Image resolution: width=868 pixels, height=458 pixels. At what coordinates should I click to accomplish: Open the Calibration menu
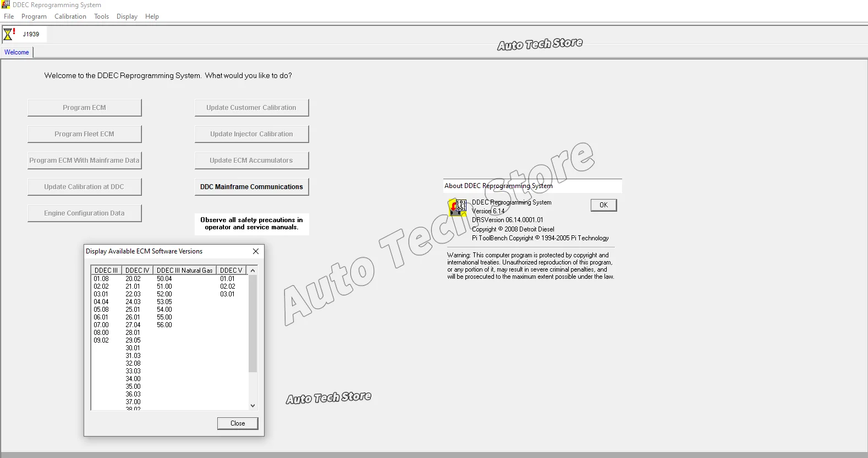click(70, 16)
